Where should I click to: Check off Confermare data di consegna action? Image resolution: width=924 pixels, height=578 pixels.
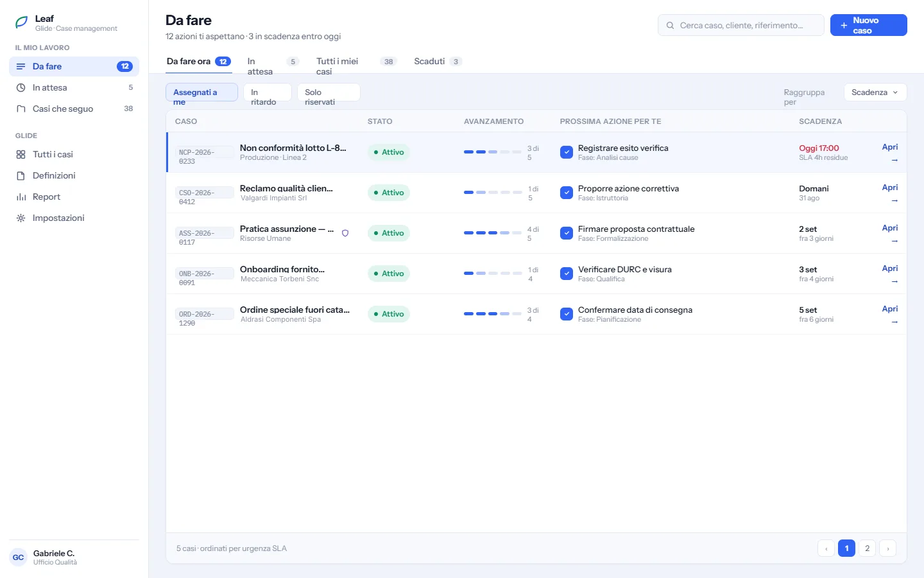(x=567, y=314)
